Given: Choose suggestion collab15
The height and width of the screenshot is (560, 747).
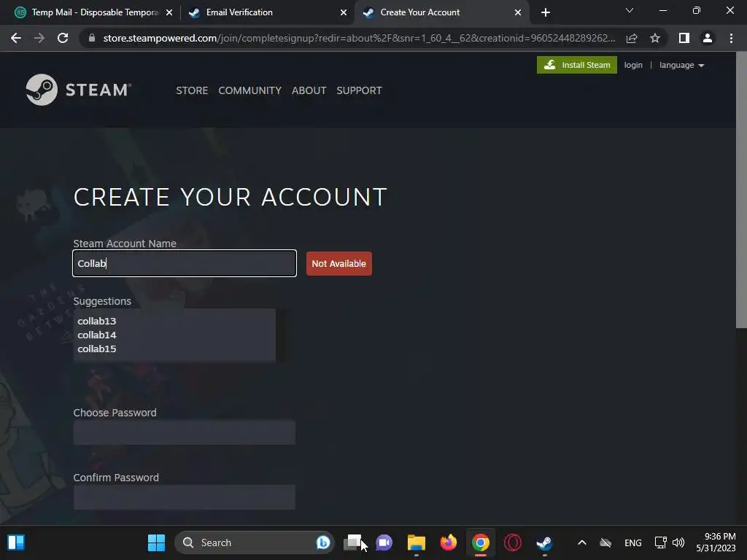Looking at the screenshot, I should click(97, 349).
